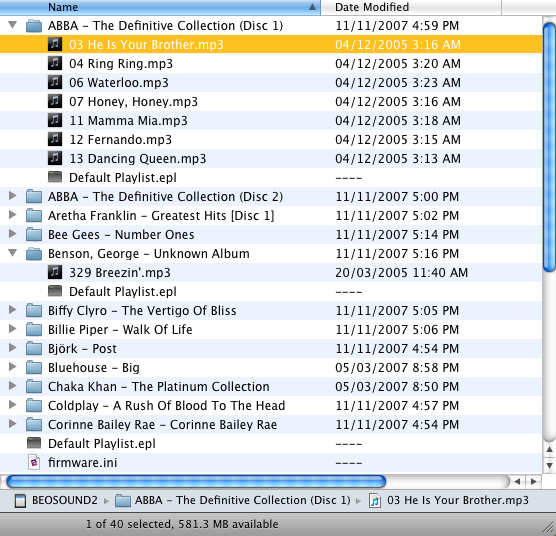
Task: Click the root Default Playlist.epl file icon
Action: 34,443
